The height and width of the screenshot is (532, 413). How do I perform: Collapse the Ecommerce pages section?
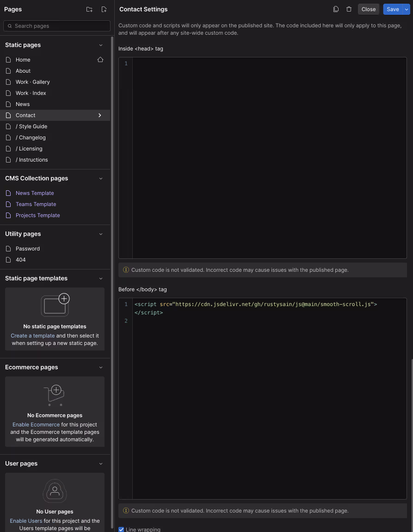[101, 368]
